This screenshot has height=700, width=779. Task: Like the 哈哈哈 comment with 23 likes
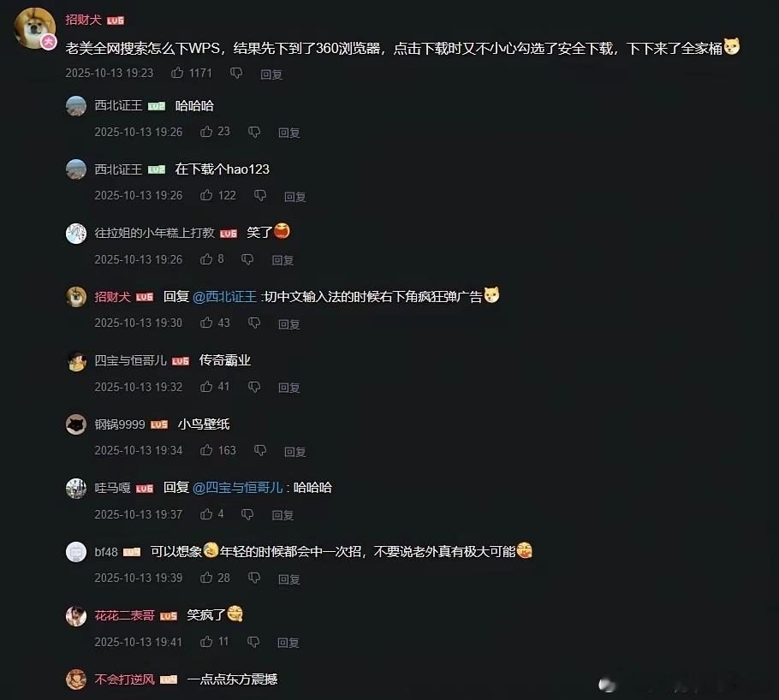point(206,132)
